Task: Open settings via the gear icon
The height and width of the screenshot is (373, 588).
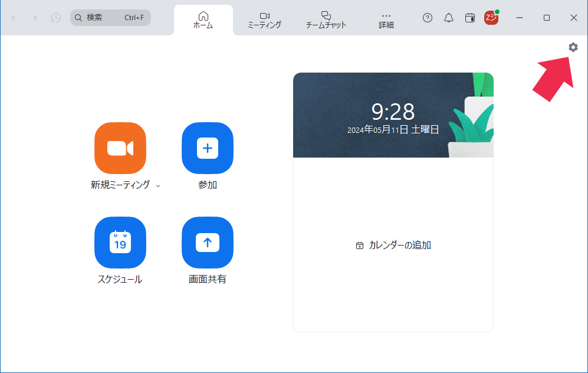Action: 573,47
